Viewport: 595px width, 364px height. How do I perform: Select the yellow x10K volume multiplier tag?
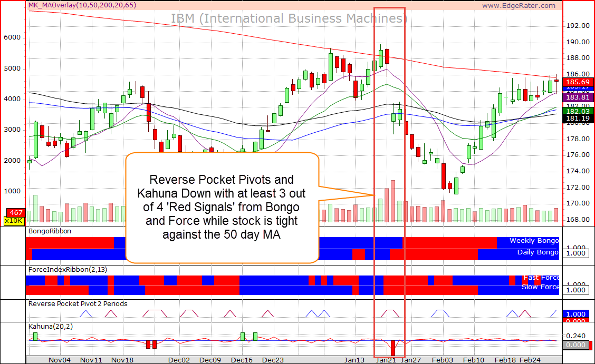(x=14, y=221)
